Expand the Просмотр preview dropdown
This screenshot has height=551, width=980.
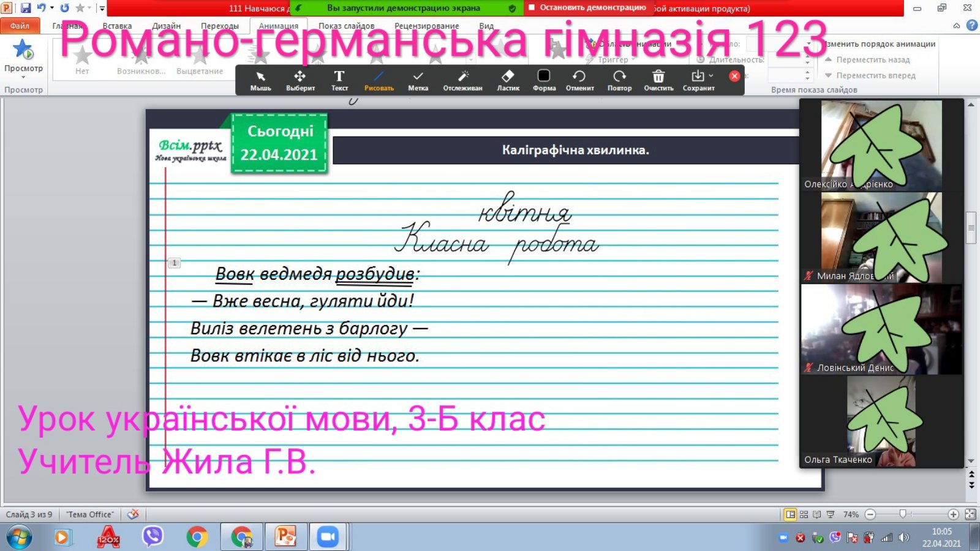click(x=23, y=78)
